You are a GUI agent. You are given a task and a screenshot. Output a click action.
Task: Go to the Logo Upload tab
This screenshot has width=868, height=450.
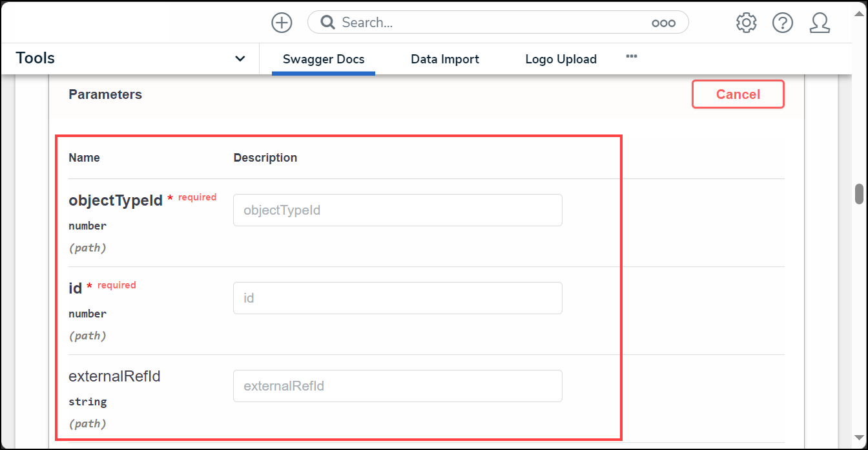pyautogui.click(x=561, y=59)
